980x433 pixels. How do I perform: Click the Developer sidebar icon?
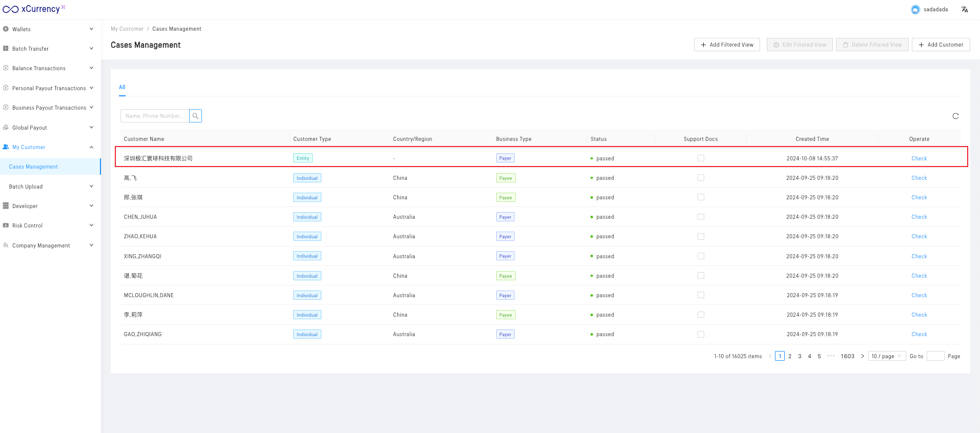6,206
